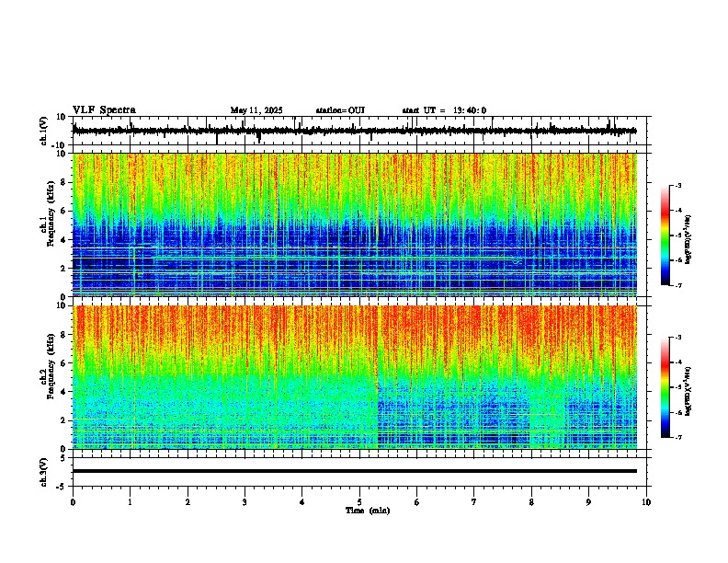Click the time axis tick label "5"

(x=359, y=502)
